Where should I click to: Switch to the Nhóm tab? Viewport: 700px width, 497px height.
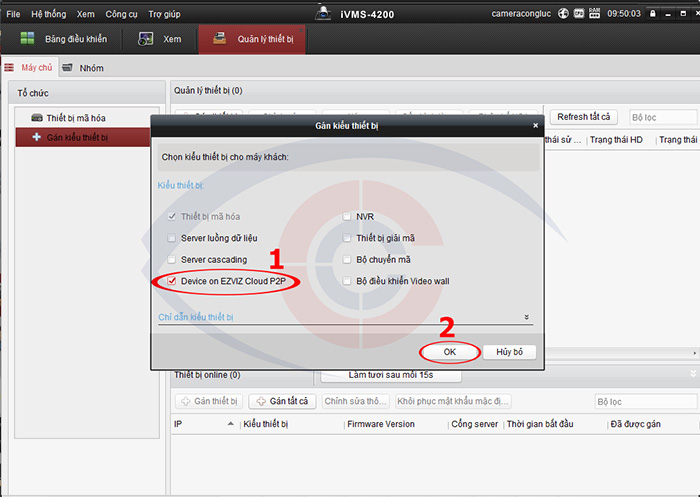(84, 68)
